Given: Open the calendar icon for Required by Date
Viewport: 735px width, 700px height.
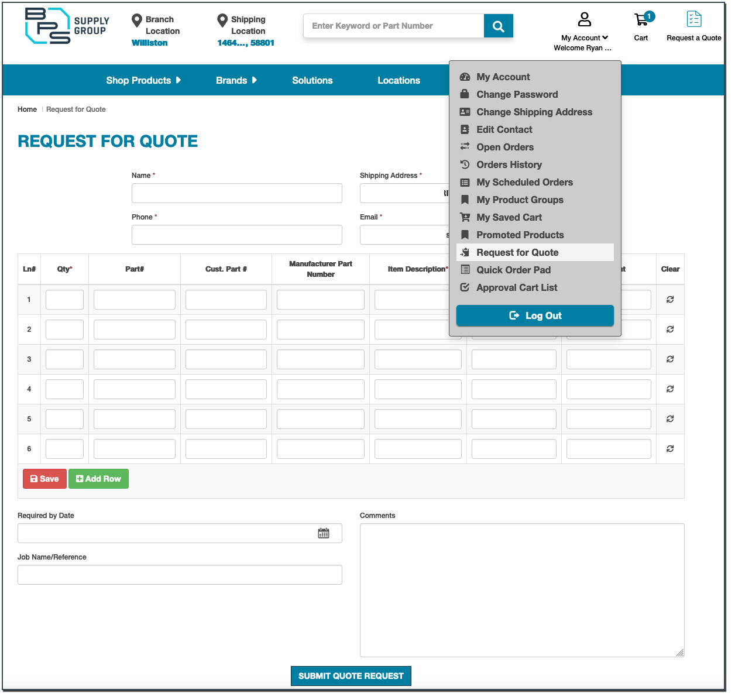Looking at the screenshot, I should (324, 533).
